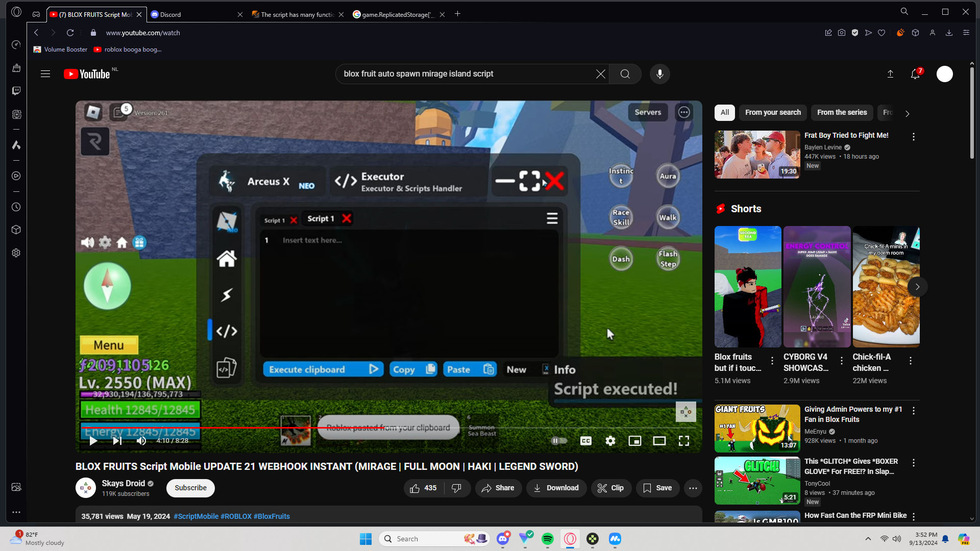Open the GX Cleaner broom icon in sidebar
980x551 pixels.
point(16,68)
